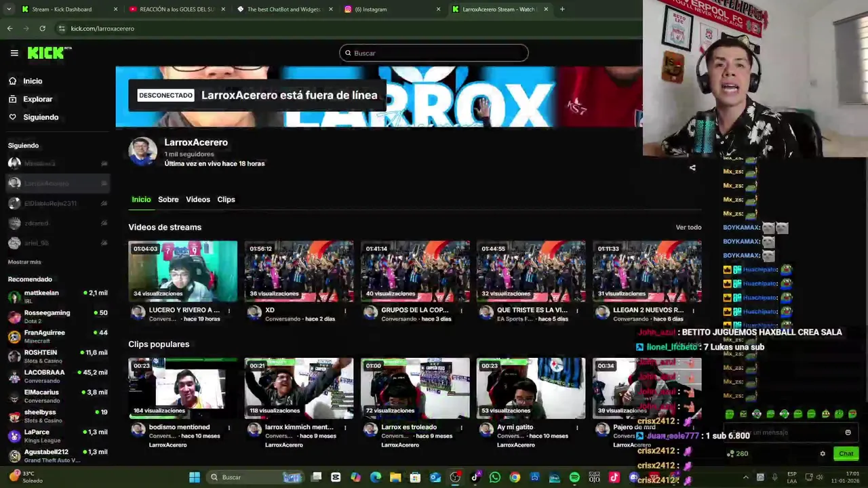The height and width of the screenshot is (488, 868).
Task: Open File Explorer from the taskbar
Action: pyautogui.click(x=395, y=477)
